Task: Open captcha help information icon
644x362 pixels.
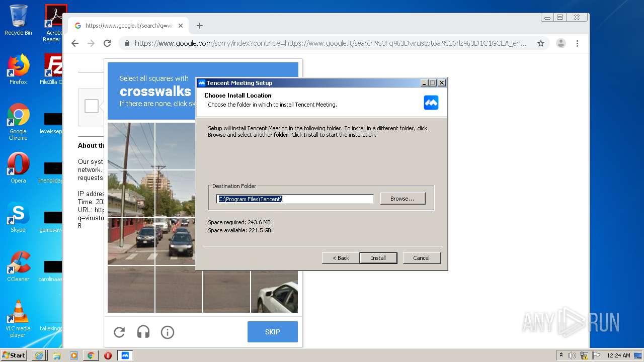Action: click(168, 332)
